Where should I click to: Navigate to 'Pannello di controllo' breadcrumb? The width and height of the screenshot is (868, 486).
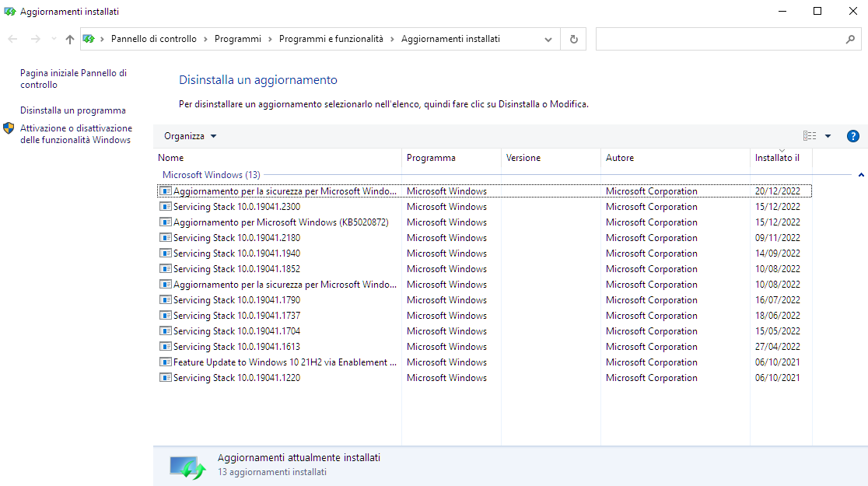[x=154, y=39]
